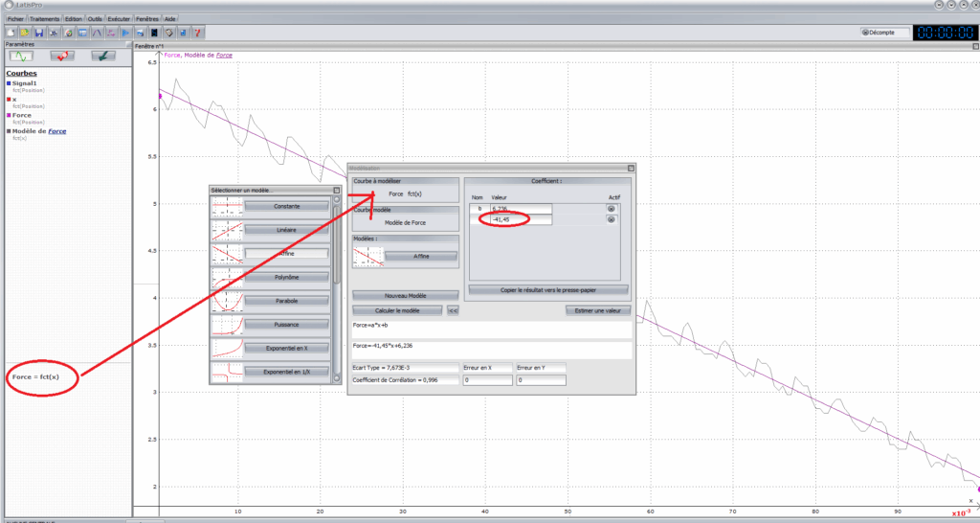Select the Parabole model thumbnail
The width and height of the screenshot is (980, 523).
227,301
